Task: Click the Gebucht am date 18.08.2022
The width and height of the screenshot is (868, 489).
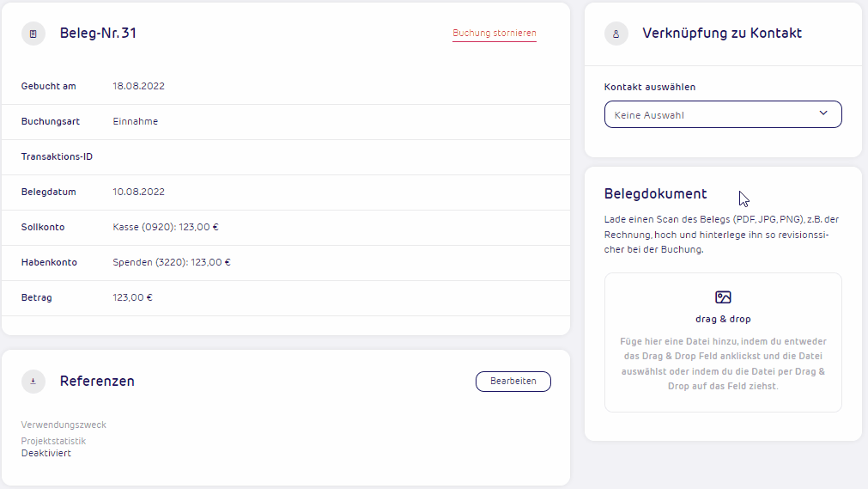Action: [138, 87]
